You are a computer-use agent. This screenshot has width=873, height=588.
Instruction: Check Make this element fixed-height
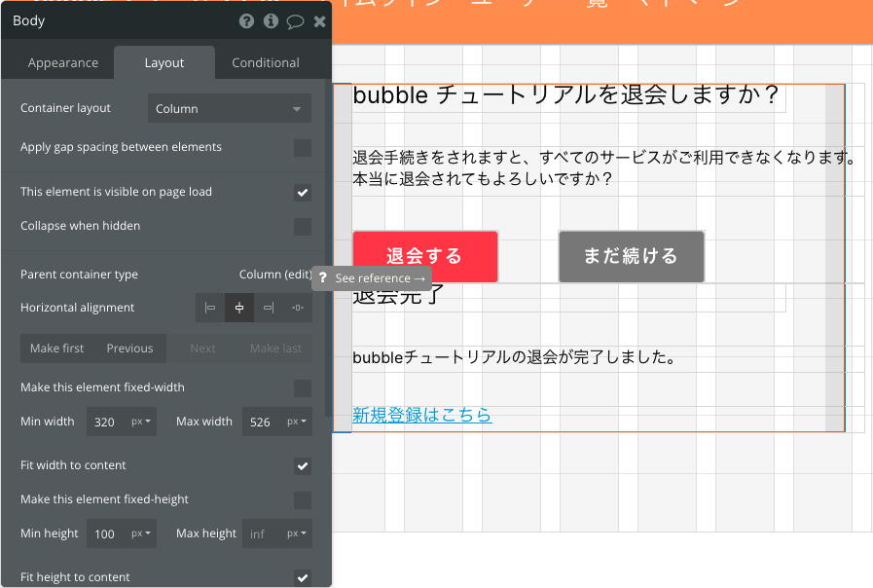[303, 499]
